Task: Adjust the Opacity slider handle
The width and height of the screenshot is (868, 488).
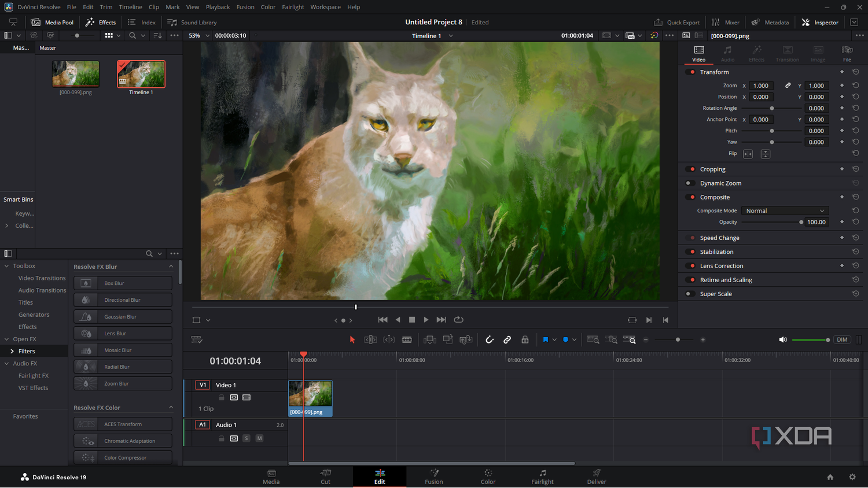Action: [x=801, y=222]
